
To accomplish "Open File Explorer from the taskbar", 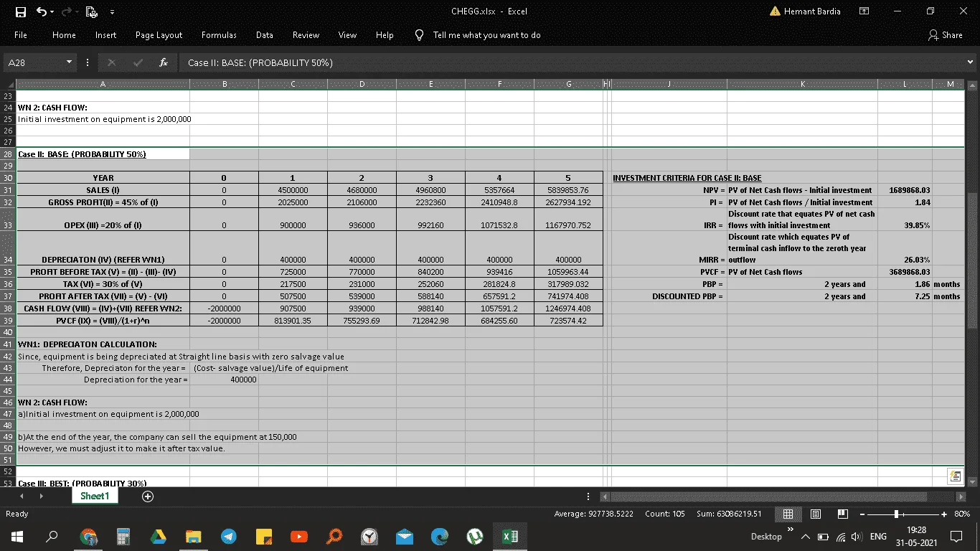I will coord(194,536).
